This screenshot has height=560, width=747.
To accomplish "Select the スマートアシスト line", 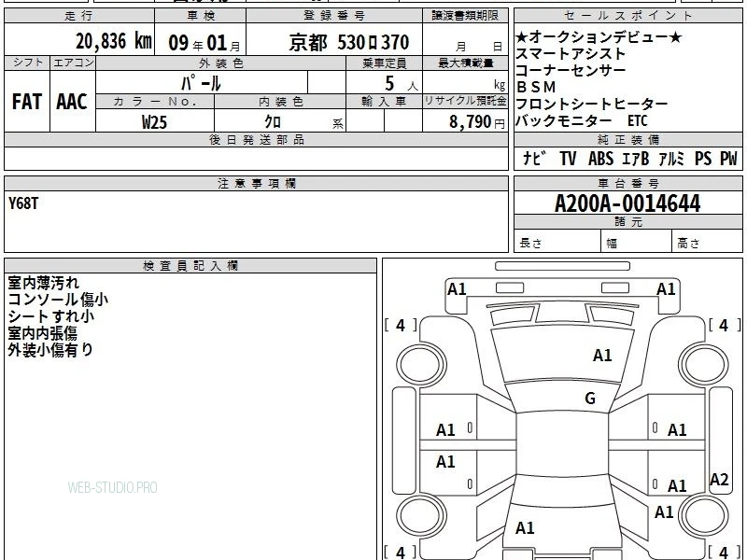I will point(571,53).
